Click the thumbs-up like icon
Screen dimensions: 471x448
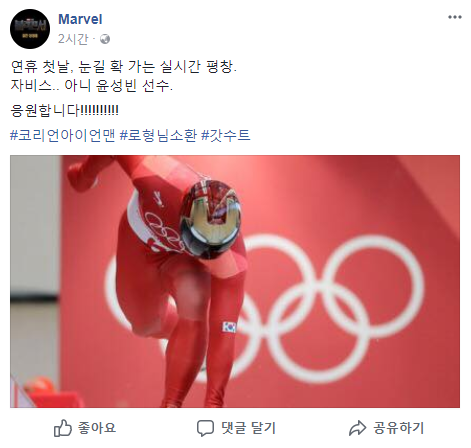pos(63,428)
